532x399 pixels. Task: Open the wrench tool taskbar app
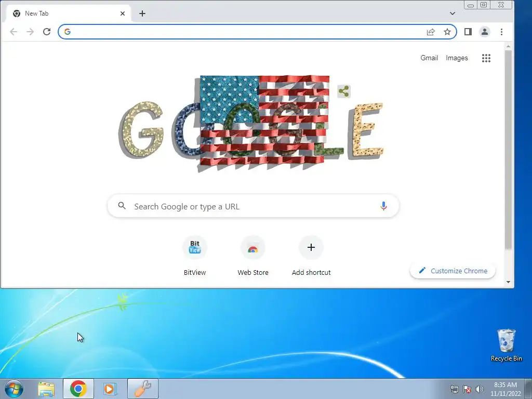143,389
